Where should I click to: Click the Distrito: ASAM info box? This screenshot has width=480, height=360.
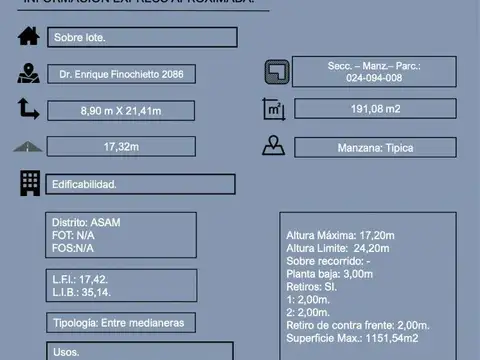click(x=121, y=235)
